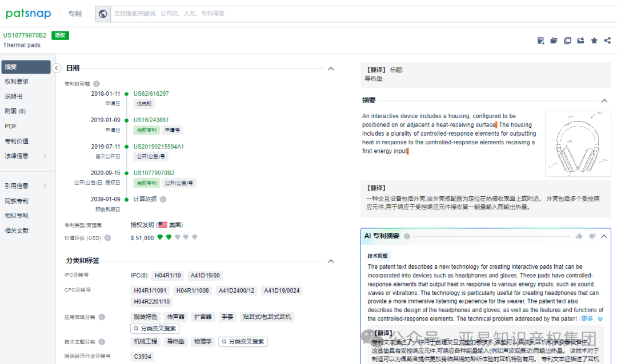Save patent to a folder
Image resolution: width=617 pixels, height=364 pixels.
(x=554, y=41)
